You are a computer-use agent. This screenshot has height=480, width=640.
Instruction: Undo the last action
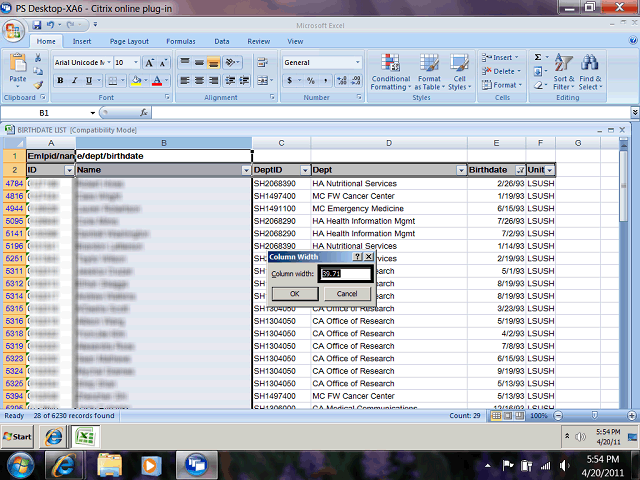click(x=50, y=25)
